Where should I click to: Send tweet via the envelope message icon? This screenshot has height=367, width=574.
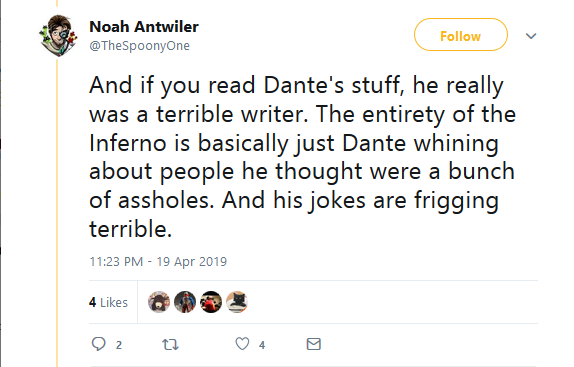point(314,344)
